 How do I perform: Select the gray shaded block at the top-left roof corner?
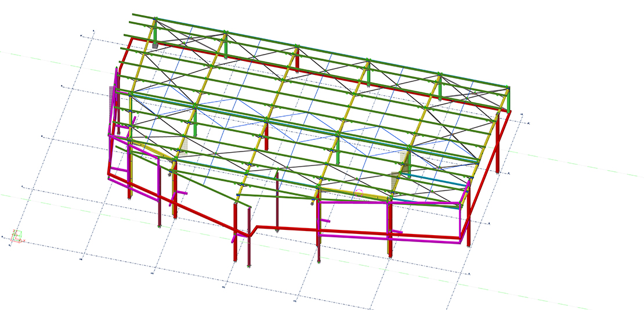click(155, 44)
